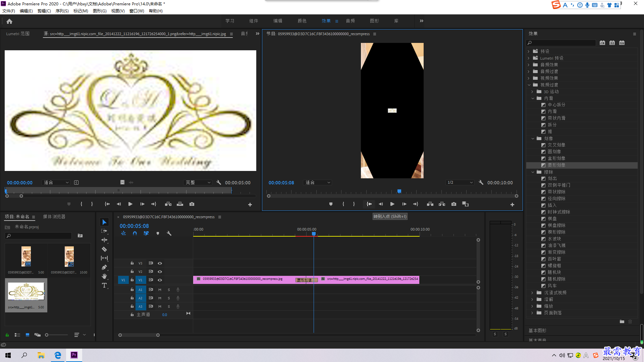
Task: Select the Pen tool
Action: (104, 267)
